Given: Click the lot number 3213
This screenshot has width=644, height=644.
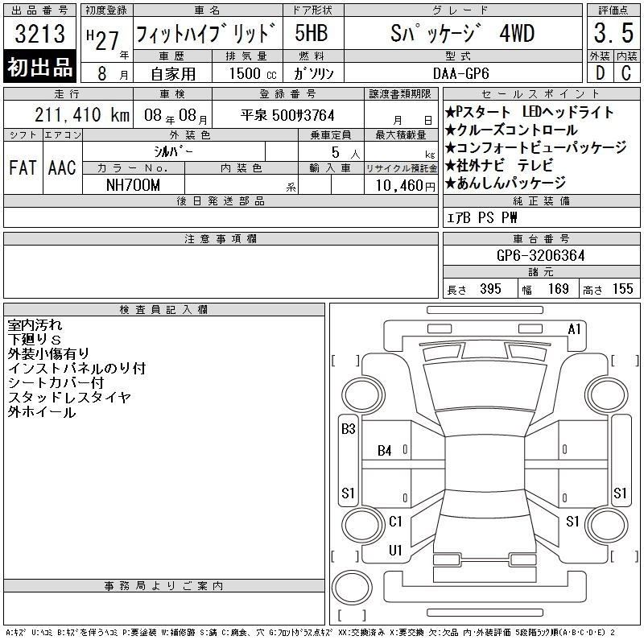Looking at the screenshot, I should pos(39,33).
